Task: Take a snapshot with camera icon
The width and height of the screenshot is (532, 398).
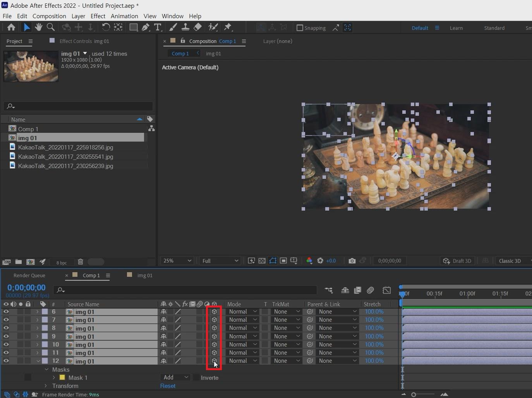Action: pyautogui.click(x=352, y=261)
